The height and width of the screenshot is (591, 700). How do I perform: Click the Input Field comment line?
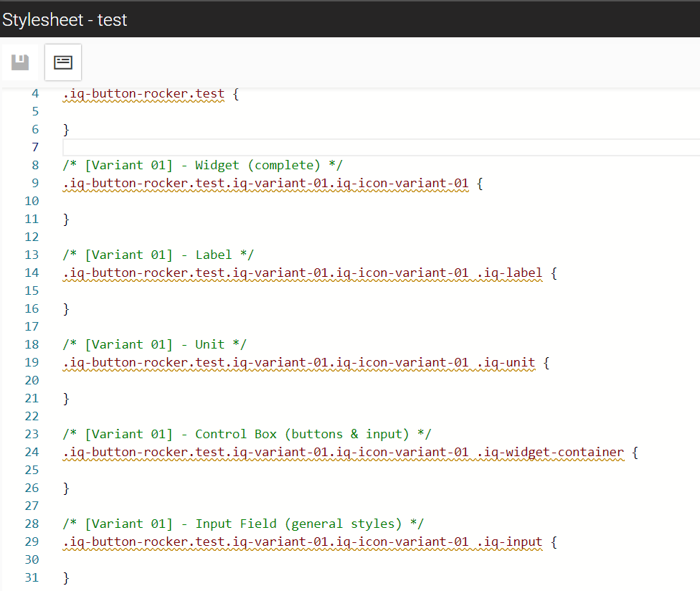tap(243, 524)
